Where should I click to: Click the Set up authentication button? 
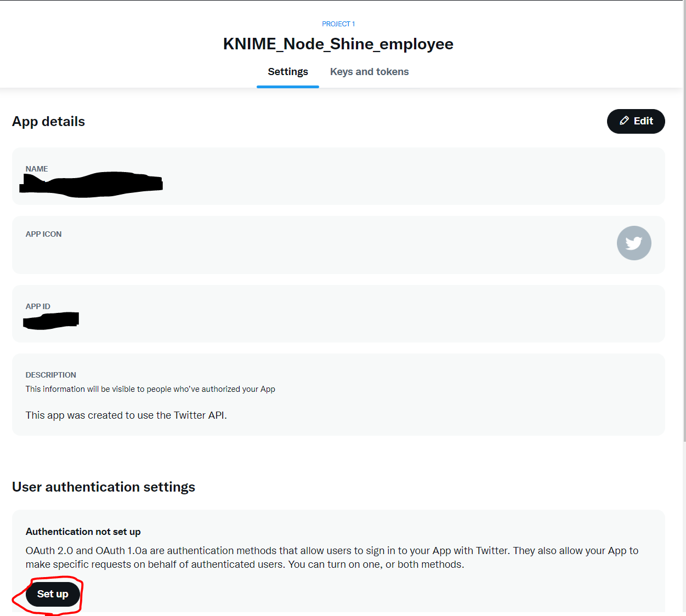tap(53, 594)
